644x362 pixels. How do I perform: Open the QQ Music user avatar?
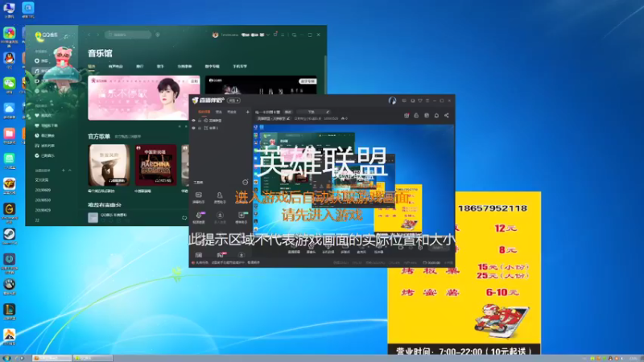click(215, 35)
